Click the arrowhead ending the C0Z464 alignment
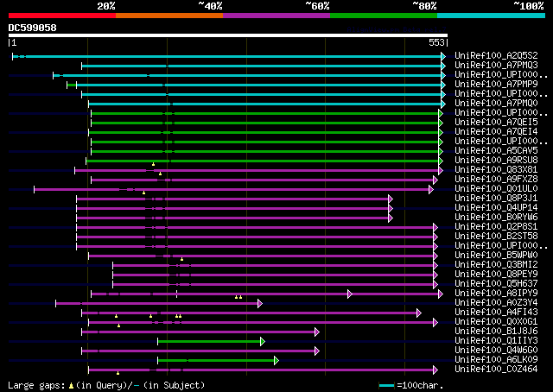 click(435, 370)
